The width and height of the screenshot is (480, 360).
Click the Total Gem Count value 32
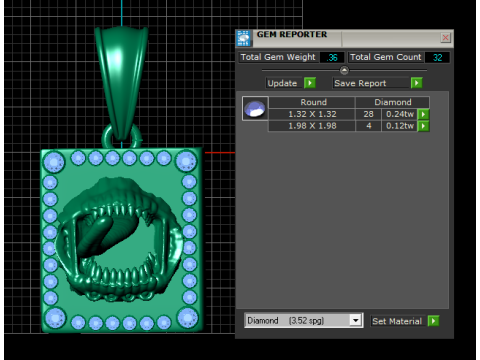[x=437, y=58]
